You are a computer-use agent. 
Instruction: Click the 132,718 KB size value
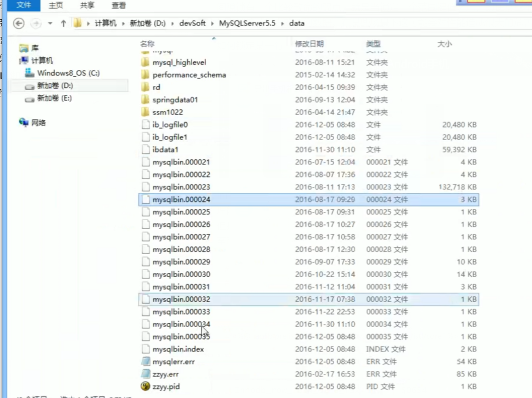457,187
